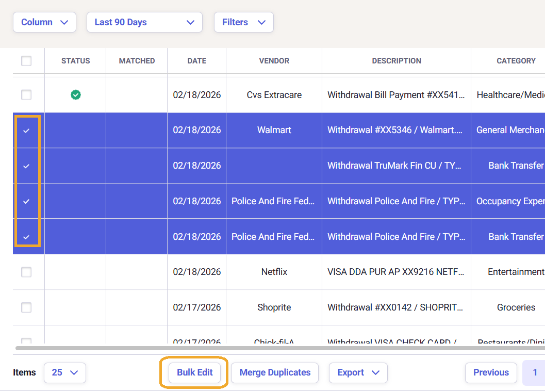This screenshot has height=392, width=545.
Task: Tick the Shoprite row checkbox
Action: click(26, 307)
